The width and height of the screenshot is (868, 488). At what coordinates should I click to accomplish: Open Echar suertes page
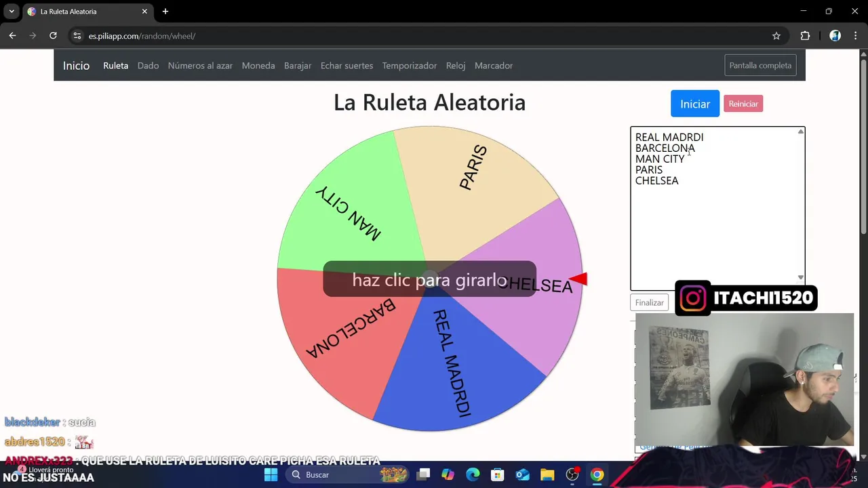347,65
